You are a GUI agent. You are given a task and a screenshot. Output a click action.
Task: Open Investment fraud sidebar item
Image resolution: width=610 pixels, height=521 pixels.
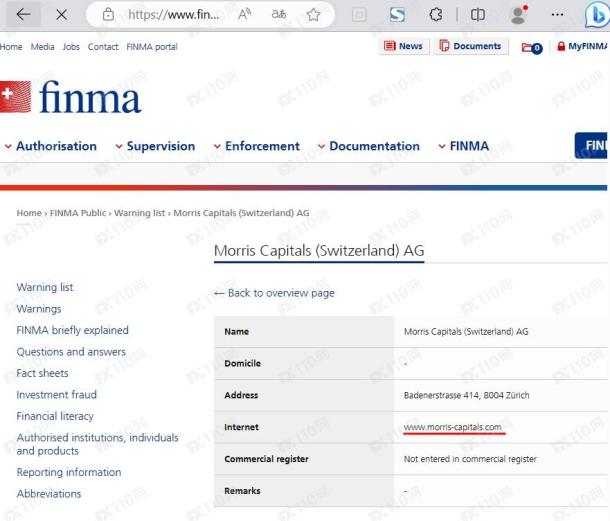coord(56,395)
